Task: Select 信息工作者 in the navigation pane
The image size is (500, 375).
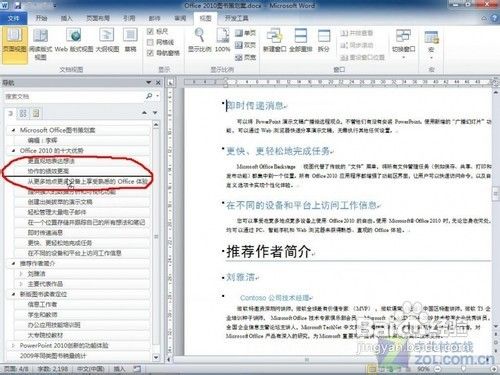Action: (x=42, y=304)
